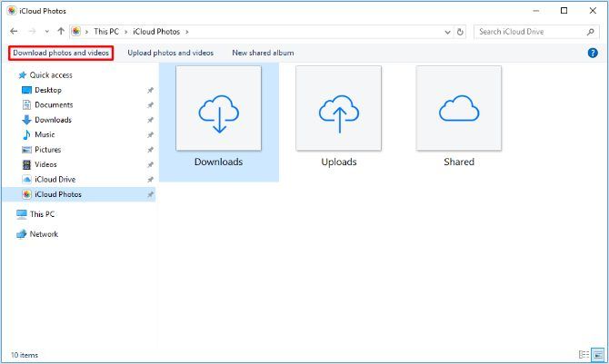
Task: Click the 10 items status text
Action: pyautogui.click(x=25, y=355)
